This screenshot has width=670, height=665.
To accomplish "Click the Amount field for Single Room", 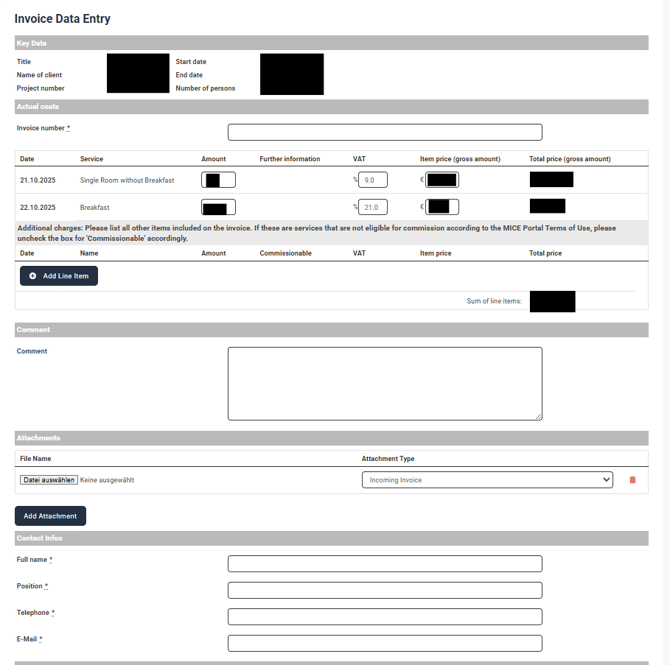I will [218, 180].
